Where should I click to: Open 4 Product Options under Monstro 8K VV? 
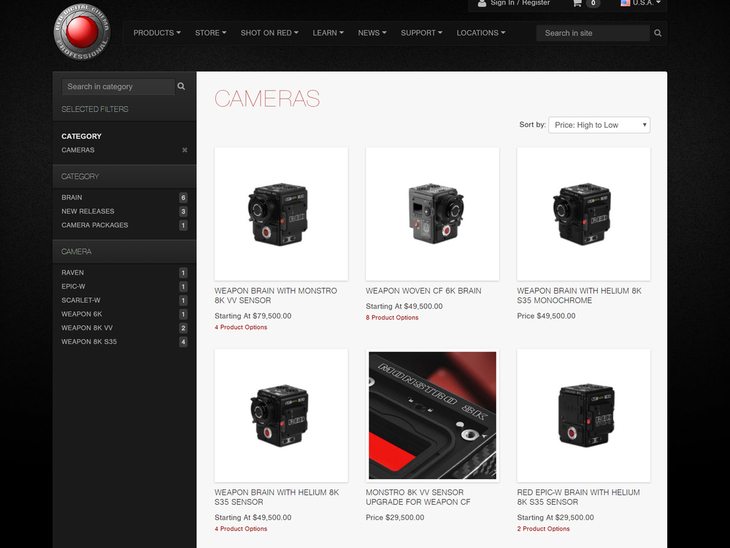point(241,327)
